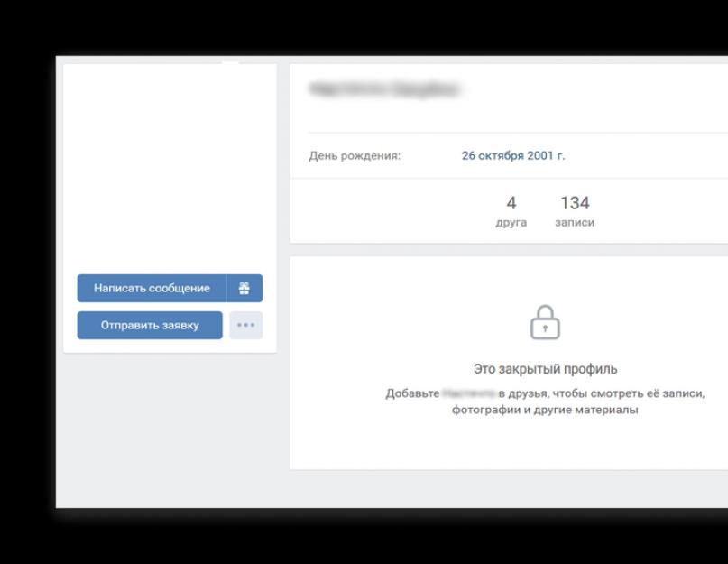Send a gift via the gift icon

point(244,288)
